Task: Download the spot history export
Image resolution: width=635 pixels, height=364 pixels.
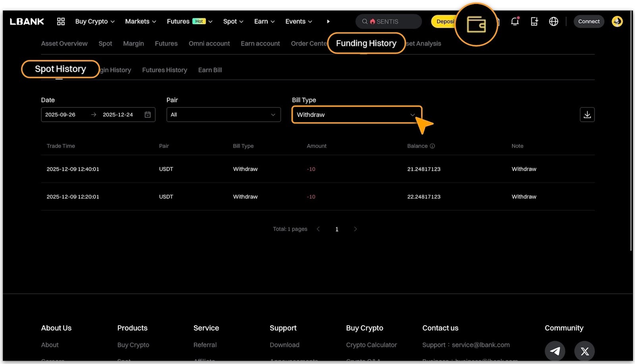Action: tap(587, 115)
